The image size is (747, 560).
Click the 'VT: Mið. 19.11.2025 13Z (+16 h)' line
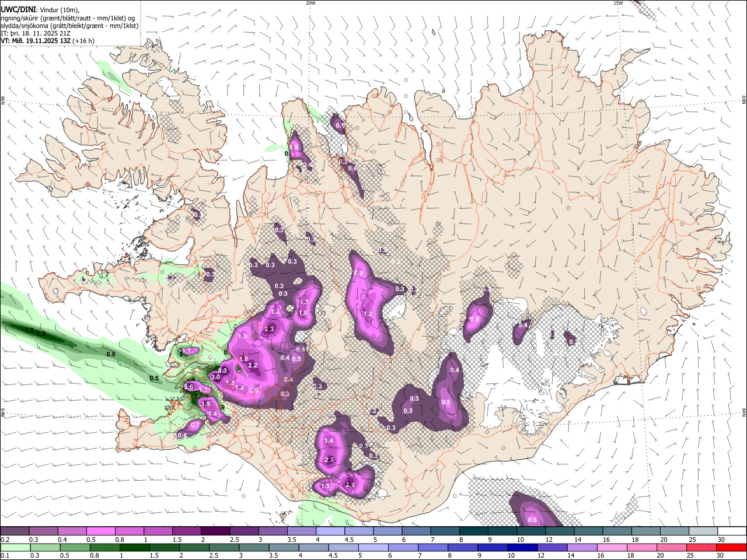(x=47, y=41)
